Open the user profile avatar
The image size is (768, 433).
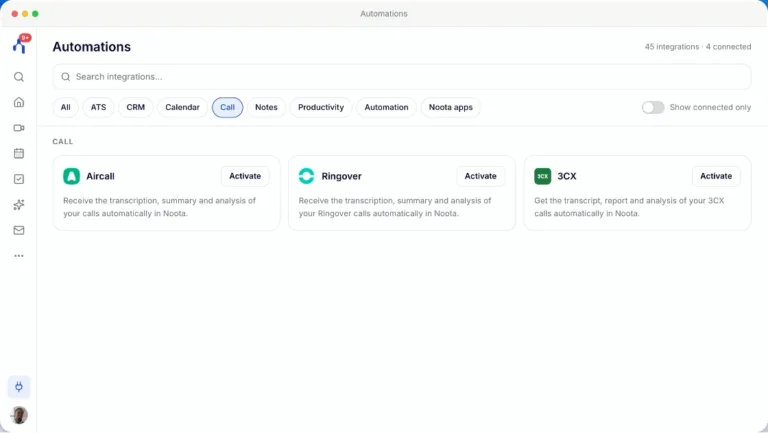pyautogui.click(x=19, y=415)
